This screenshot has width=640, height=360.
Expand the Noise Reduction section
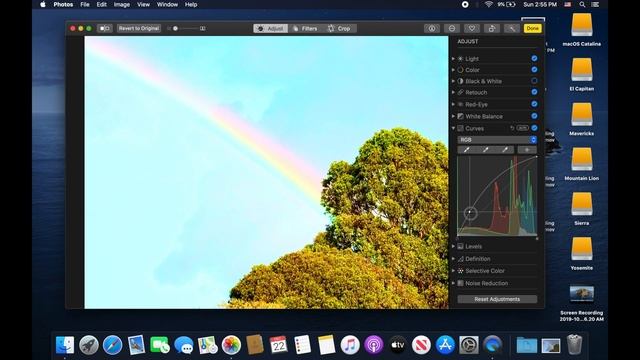pyautogui.click(x=453, y=283)
